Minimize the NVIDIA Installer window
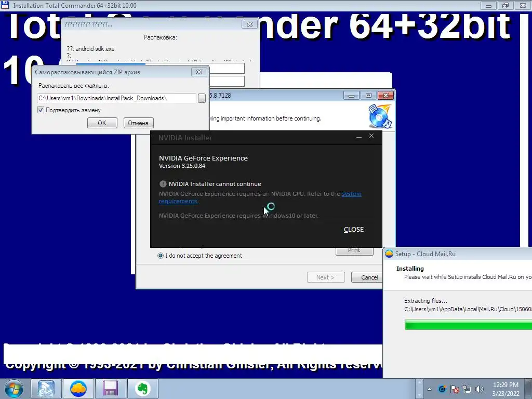Screen dimensions: 532x399 coord(359,137)
